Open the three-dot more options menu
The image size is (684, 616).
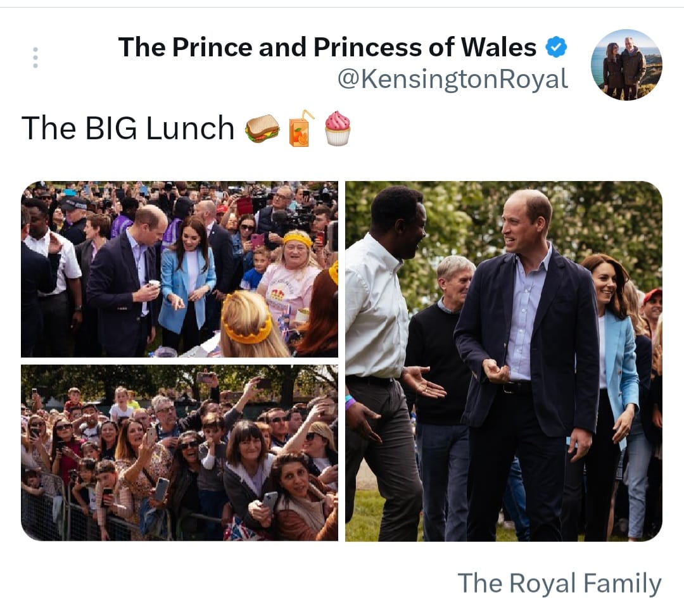pyautogui.click(x=35, y=58)
